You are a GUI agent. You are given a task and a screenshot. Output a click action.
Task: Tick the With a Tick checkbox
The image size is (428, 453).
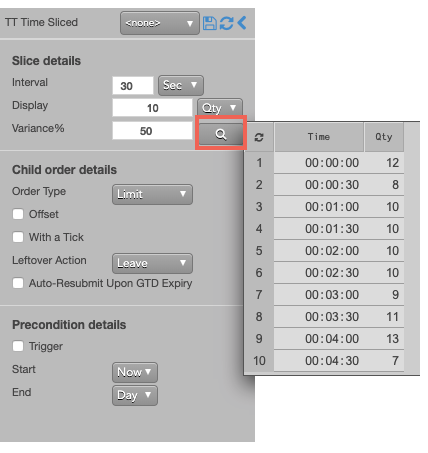(18, 237)
